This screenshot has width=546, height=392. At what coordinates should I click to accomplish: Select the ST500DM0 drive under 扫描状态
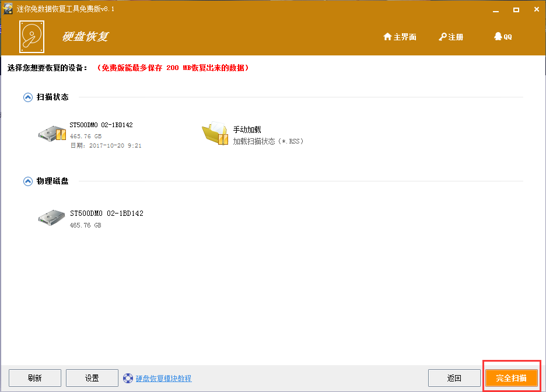(51, 133)
